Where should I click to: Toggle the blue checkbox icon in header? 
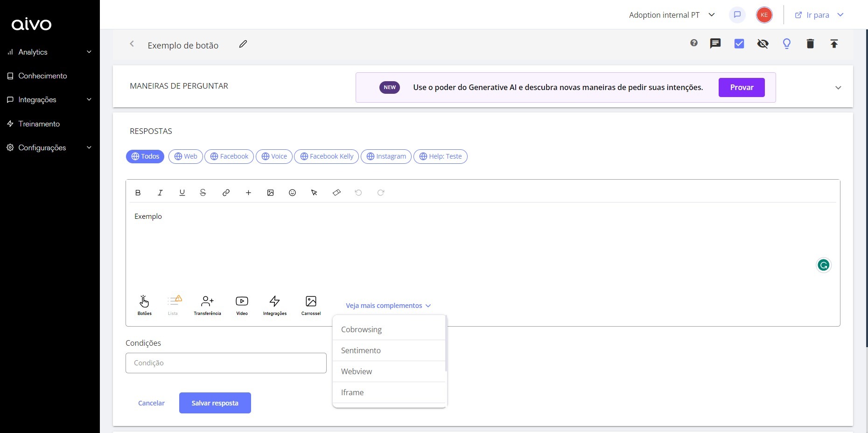click(x=739, y=44)
